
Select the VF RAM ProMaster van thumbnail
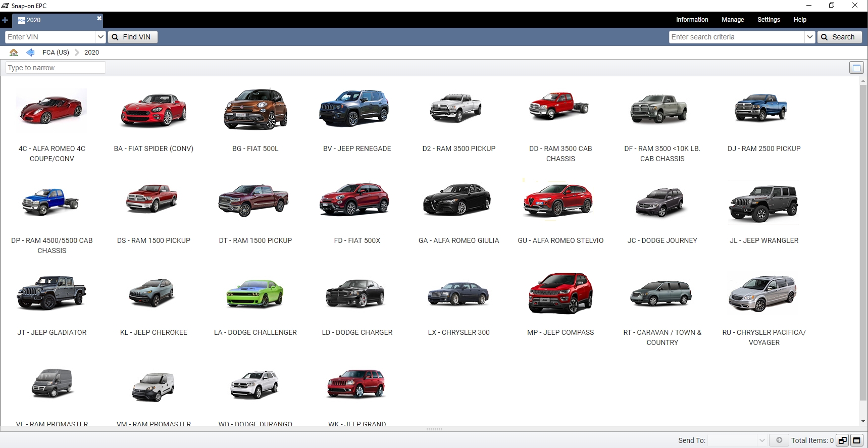click(53, 383)
